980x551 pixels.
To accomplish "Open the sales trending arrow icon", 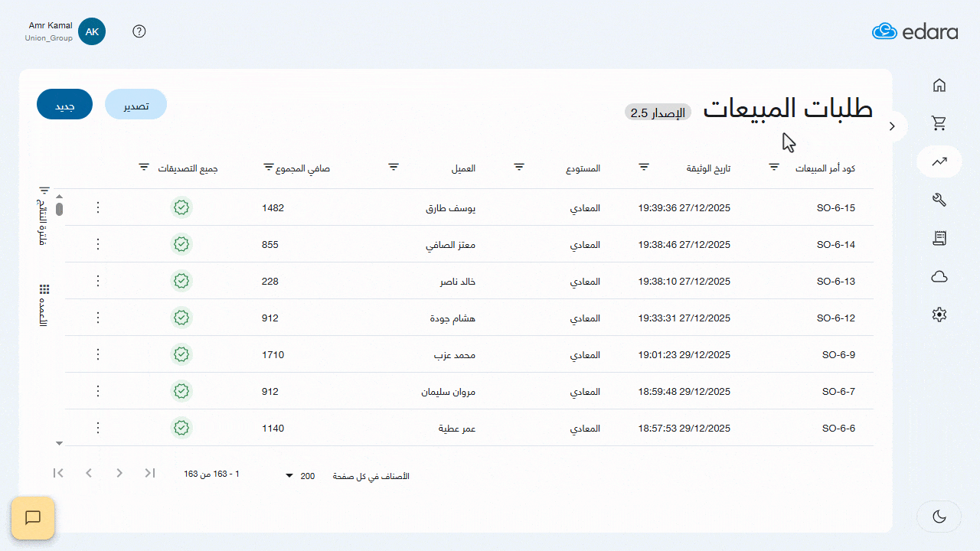I will 939,161.
